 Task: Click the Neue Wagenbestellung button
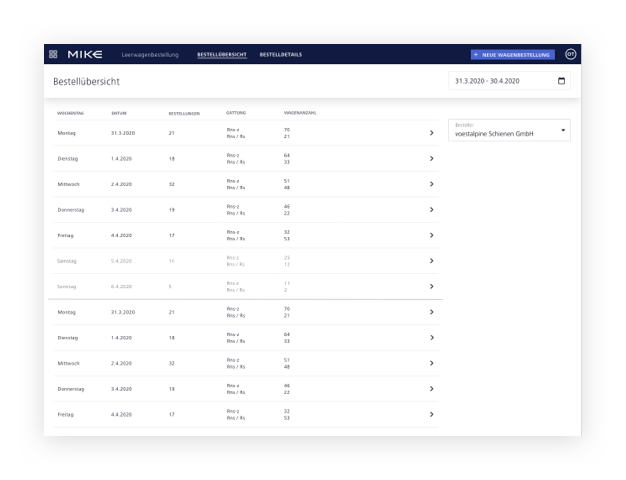tap(511, 54)
